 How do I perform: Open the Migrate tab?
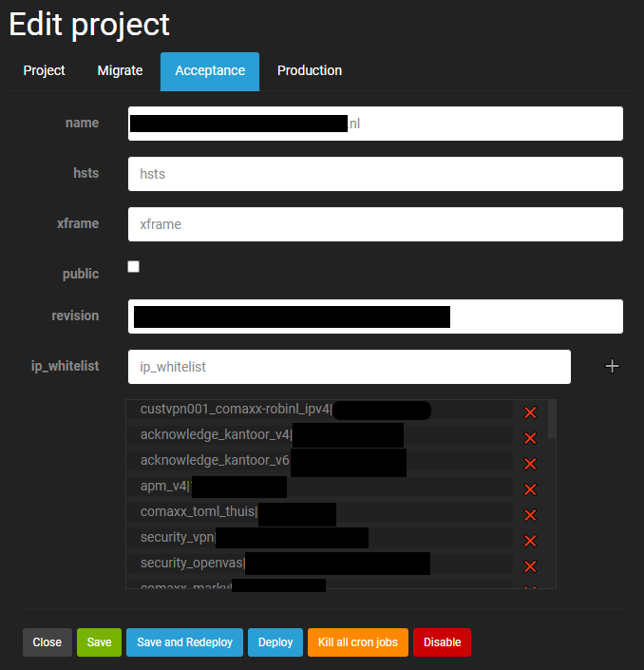click(x=120, y=71)
